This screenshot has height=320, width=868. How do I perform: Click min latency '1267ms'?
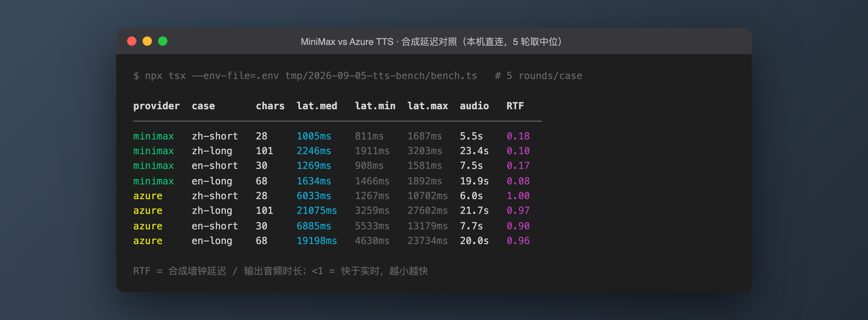pyautogui.click(x=372, y=196)
